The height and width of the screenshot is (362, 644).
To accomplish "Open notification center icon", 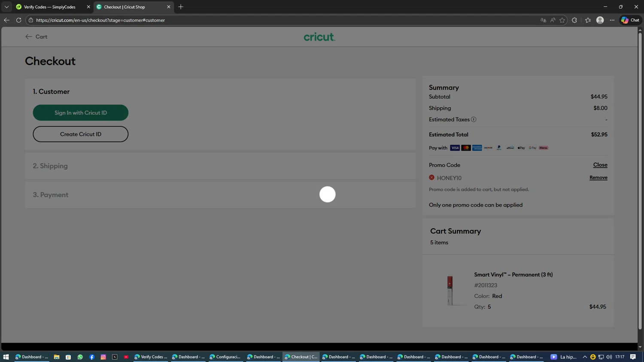I will coord(633,357).
